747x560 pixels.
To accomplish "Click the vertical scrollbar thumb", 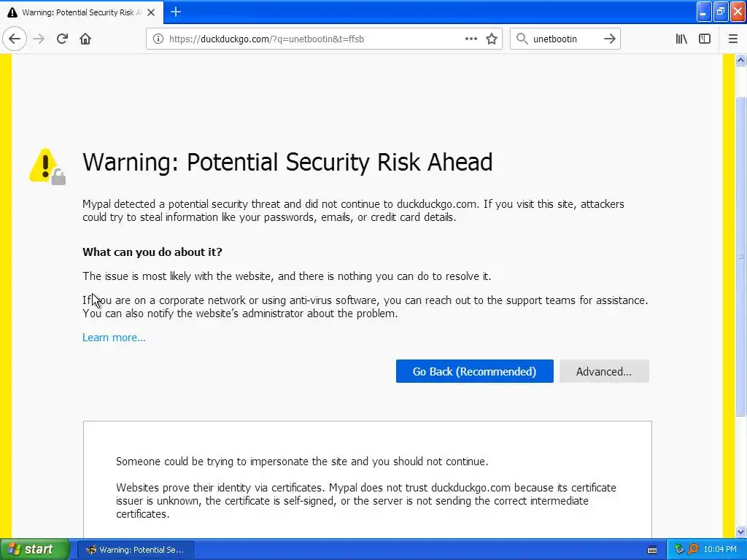I will [741, 256].
